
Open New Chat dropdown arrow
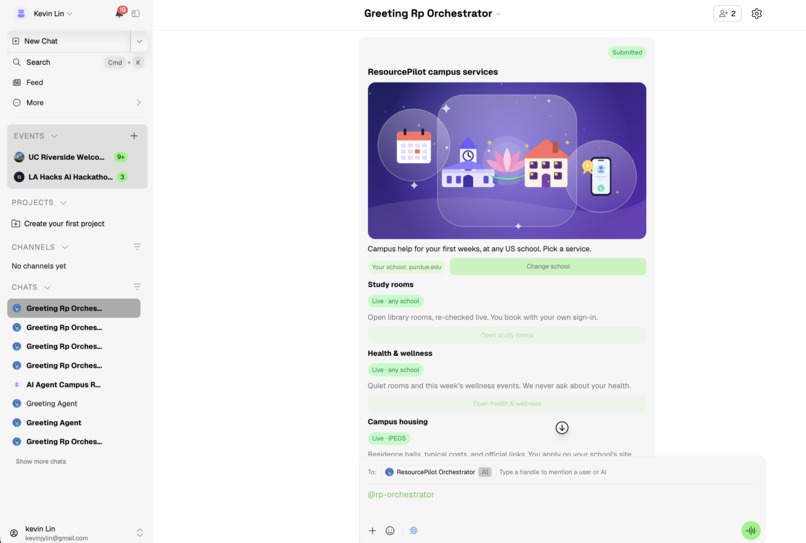tap(139, 41)
